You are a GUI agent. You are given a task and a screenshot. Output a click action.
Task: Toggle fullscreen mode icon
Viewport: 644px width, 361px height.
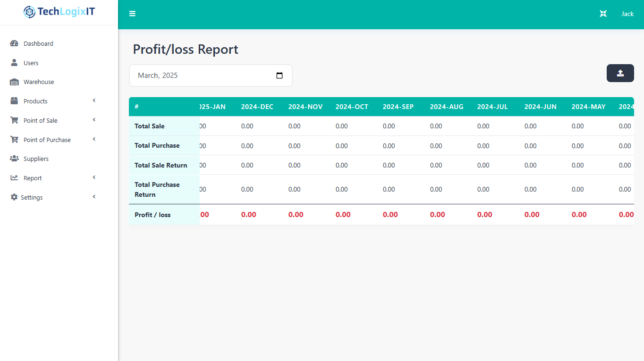coord(603,14)
